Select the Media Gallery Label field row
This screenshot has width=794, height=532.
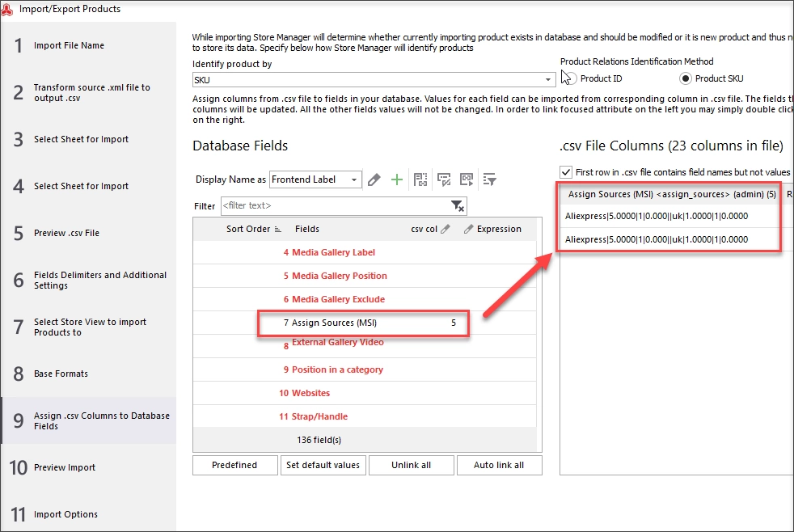pos(365,252)
